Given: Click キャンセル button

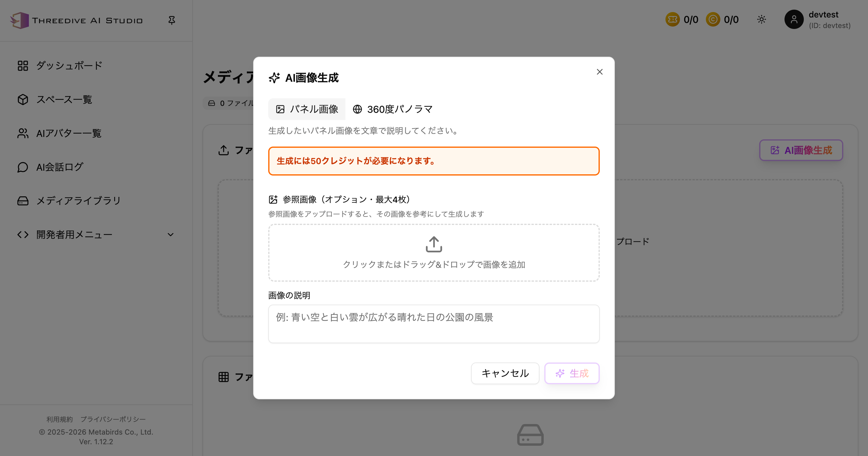Looking at the screenshot, I should coord(505,373).
